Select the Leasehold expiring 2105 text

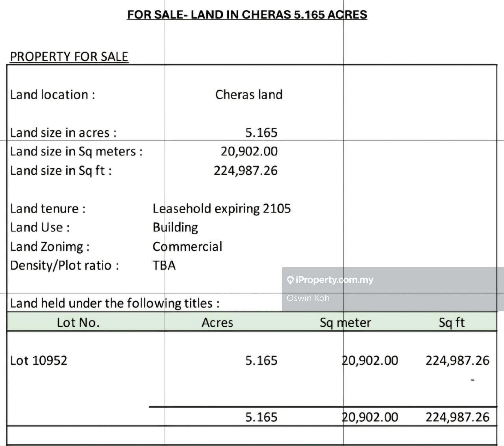click(x=222, y=208)
